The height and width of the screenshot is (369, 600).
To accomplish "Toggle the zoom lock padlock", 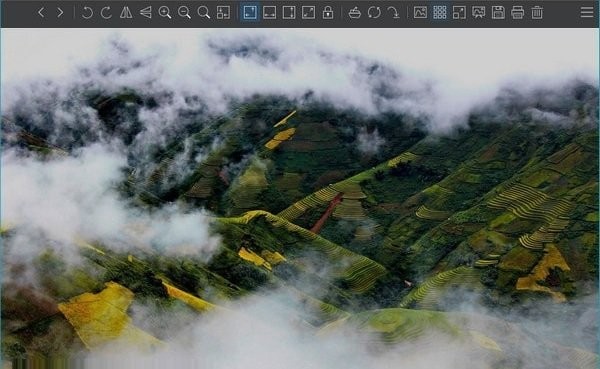I will coord(328,13).
